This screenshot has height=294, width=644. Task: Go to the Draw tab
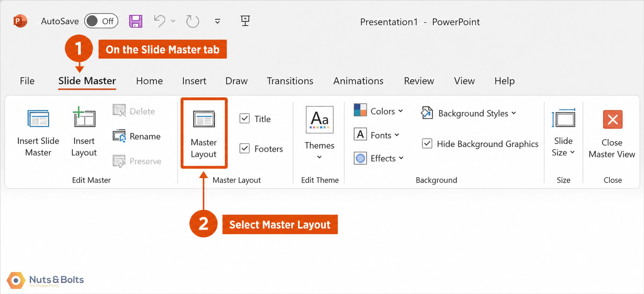click(236, 81)
